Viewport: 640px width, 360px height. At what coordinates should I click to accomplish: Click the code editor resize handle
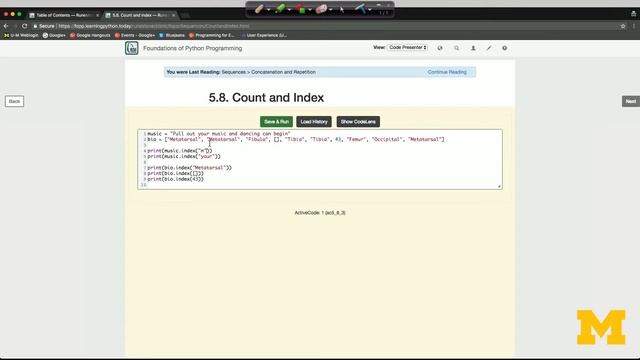tap(499, 186)
